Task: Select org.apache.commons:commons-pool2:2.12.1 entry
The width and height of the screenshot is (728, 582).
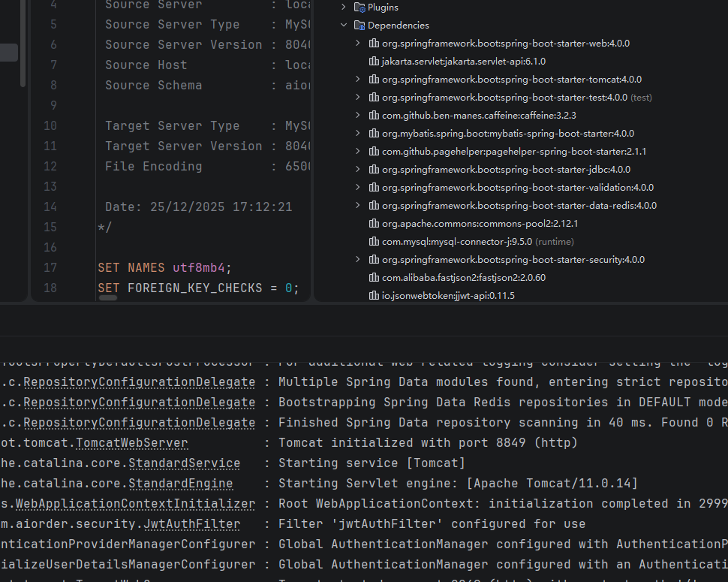Action: coord(480,224)
